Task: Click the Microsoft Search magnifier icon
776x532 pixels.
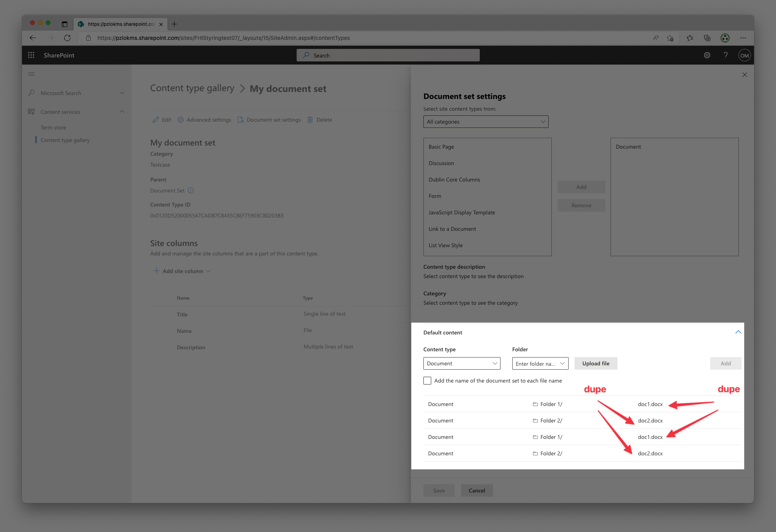Action: [x=31, y=93]
